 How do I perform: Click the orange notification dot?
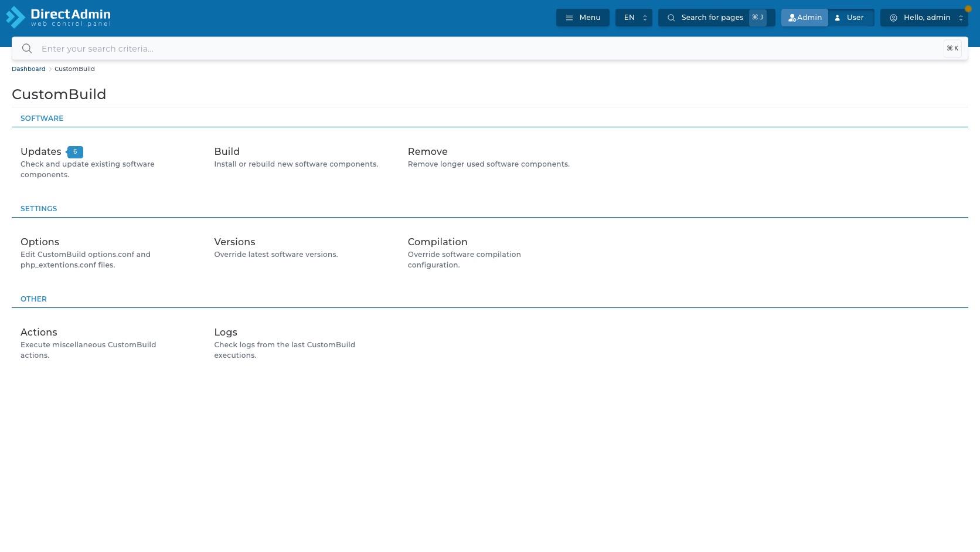click(x=968, y=9)
